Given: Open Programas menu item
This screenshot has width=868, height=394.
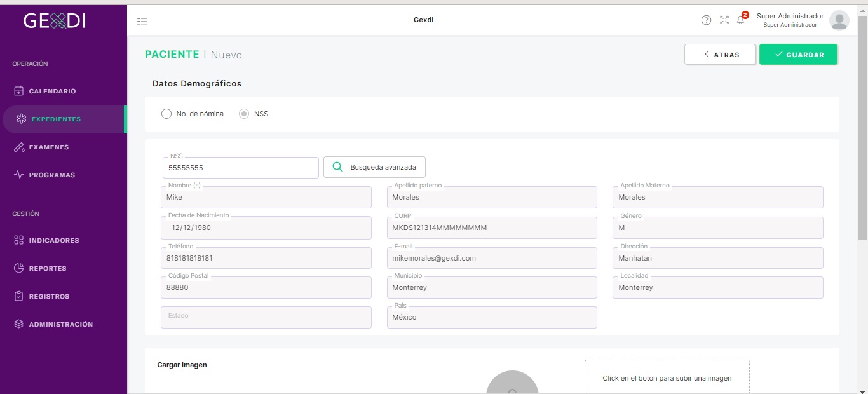Looking at the screenshot, I should click(x=64, y=175).
